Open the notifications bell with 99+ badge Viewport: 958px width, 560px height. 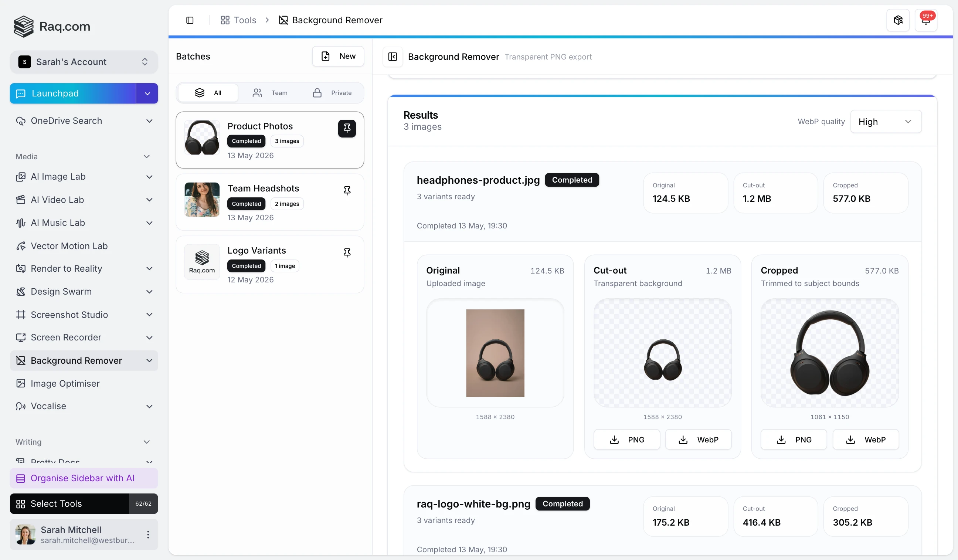point(926,20)
